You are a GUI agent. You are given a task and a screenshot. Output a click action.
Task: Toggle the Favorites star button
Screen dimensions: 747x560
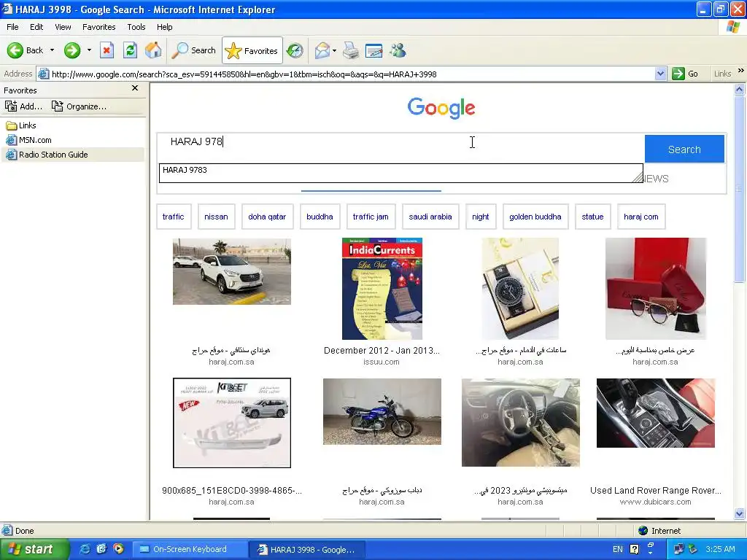(252, 50)
